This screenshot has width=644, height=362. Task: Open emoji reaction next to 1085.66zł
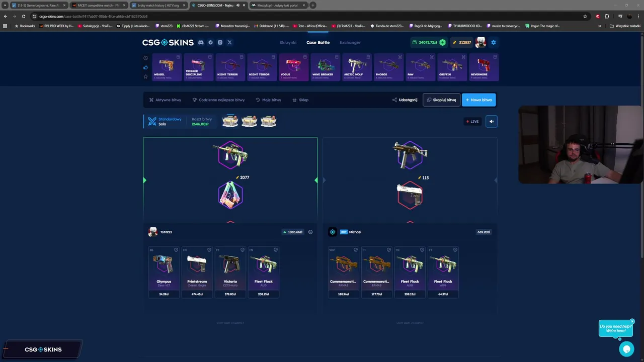point(310,232)
